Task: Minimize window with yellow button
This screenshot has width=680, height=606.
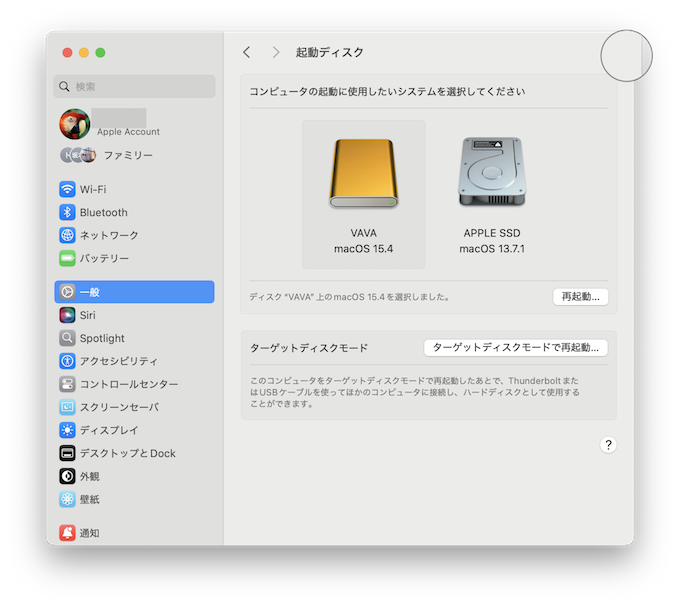Action: [x=84, y=52]
